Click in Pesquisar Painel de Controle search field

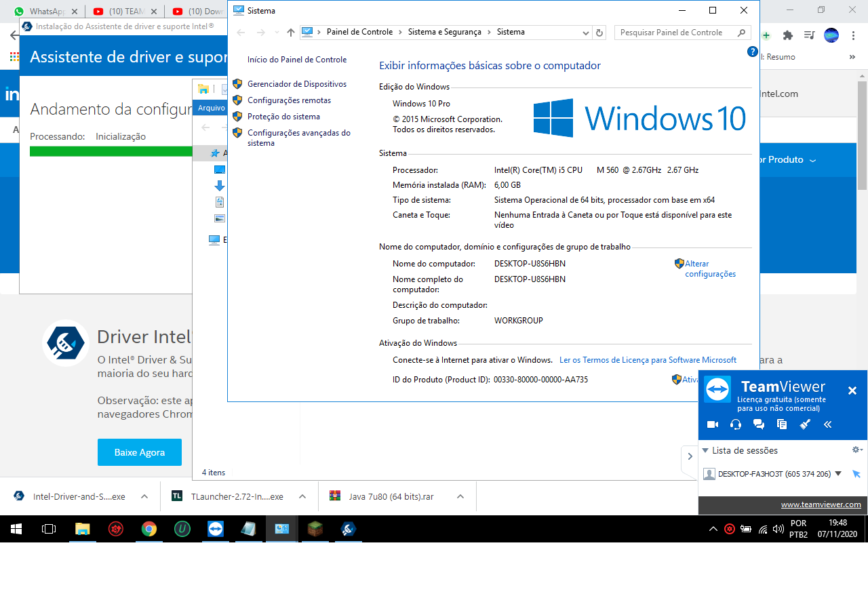[682, 33]
